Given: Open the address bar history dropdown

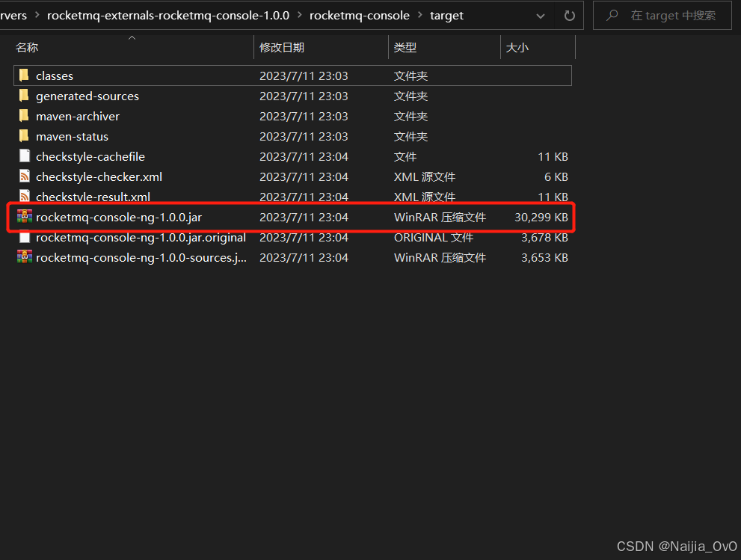Looking at the screenshot, I should tap(541, 16).
